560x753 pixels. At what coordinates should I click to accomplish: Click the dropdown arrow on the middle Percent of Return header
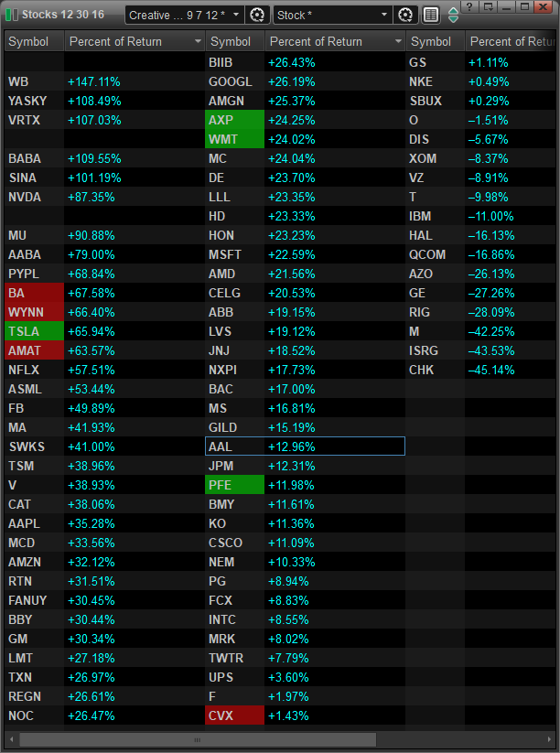tap(398, 42)
